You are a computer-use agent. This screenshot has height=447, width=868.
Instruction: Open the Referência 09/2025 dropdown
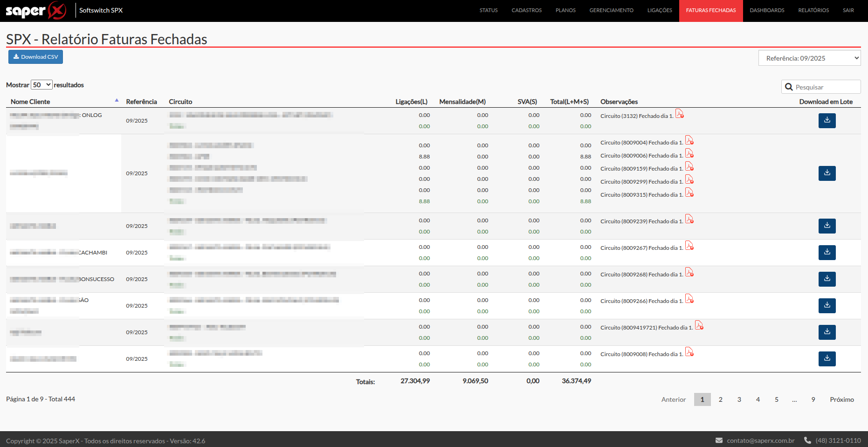coord(809,58)
